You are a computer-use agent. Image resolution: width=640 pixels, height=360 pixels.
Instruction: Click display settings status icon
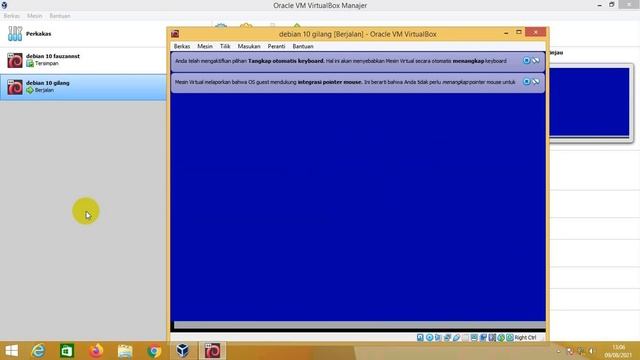(475, 338)
